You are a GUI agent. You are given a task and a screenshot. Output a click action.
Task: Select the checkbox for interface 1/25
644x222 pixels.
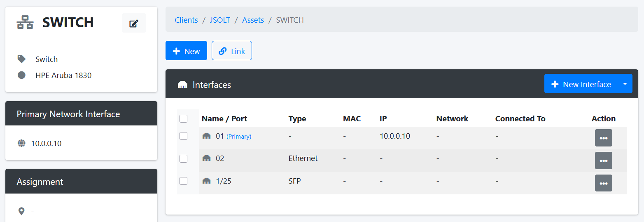[x=184, y=181]
